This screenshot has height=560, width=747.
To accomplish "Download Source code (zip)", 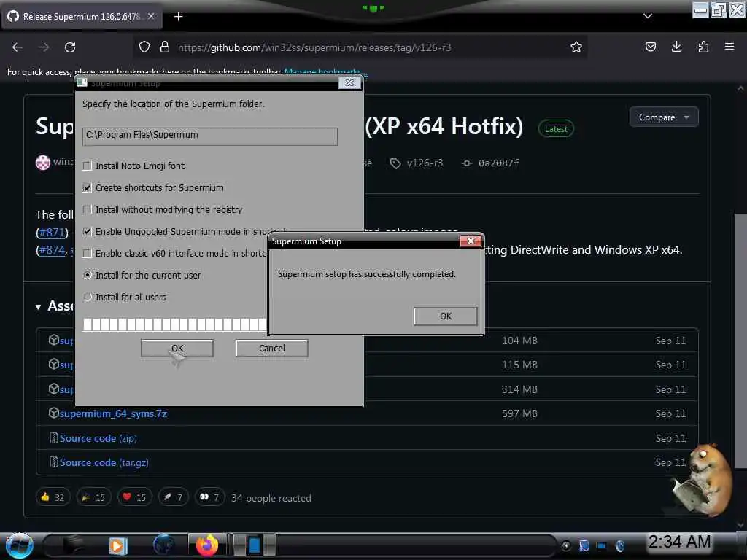I will coord(98,438).
